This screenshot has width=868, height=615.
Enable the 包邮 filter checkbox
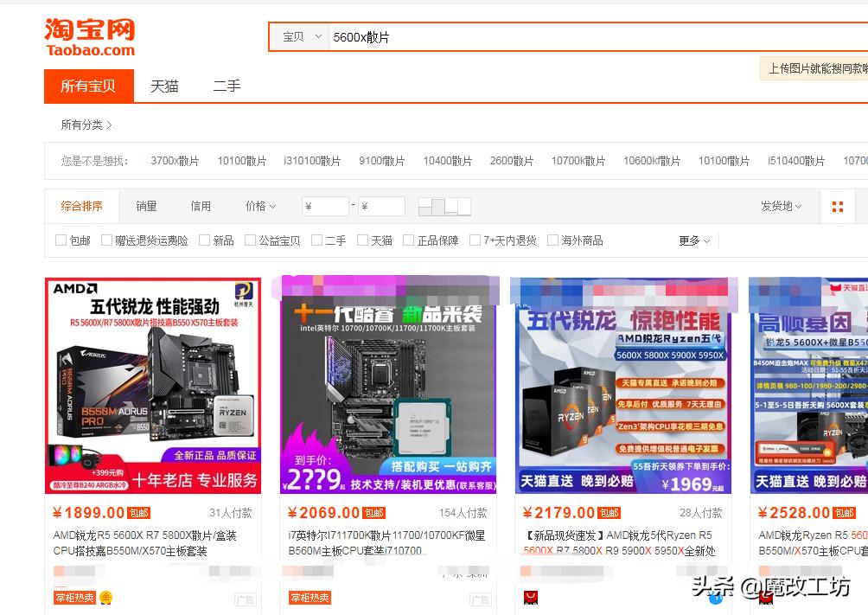click(x=61, y=240)
